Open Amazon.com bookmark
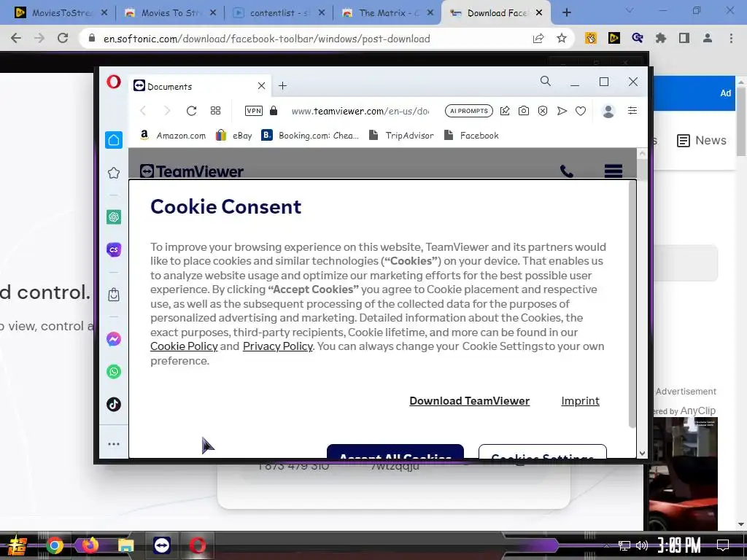747x560 pixels. click(172, 136)
